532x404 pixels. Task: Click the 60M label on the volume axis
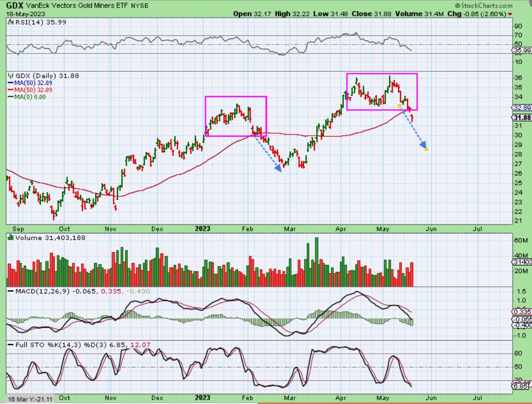tap(521, 241)
